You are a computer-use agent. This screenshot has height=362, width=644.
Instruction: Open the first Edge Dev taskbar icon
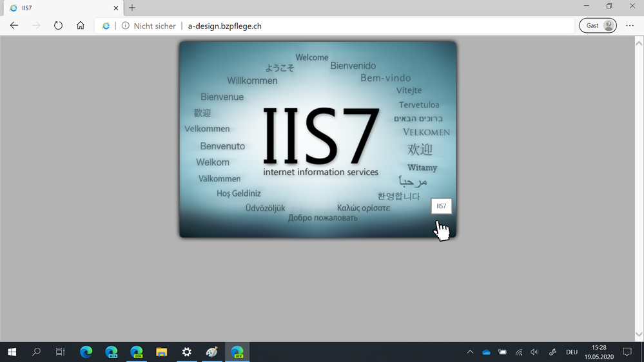pos(137,352)
